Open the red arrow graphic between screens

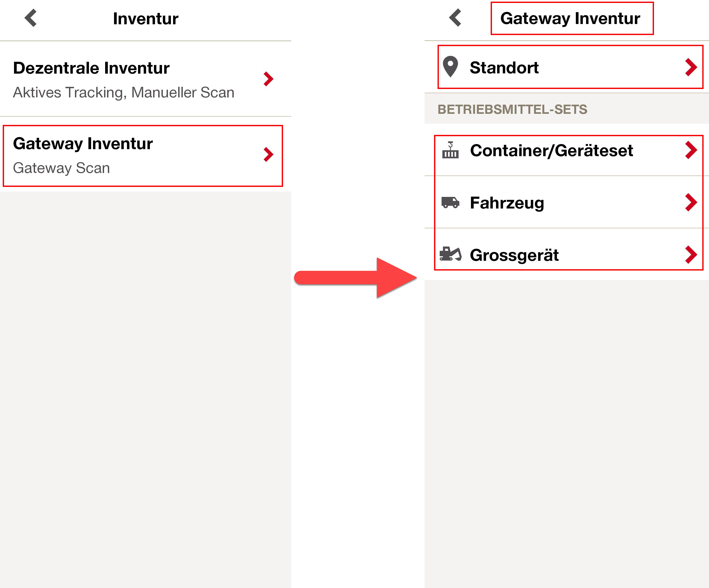click(x=356, y=278)
